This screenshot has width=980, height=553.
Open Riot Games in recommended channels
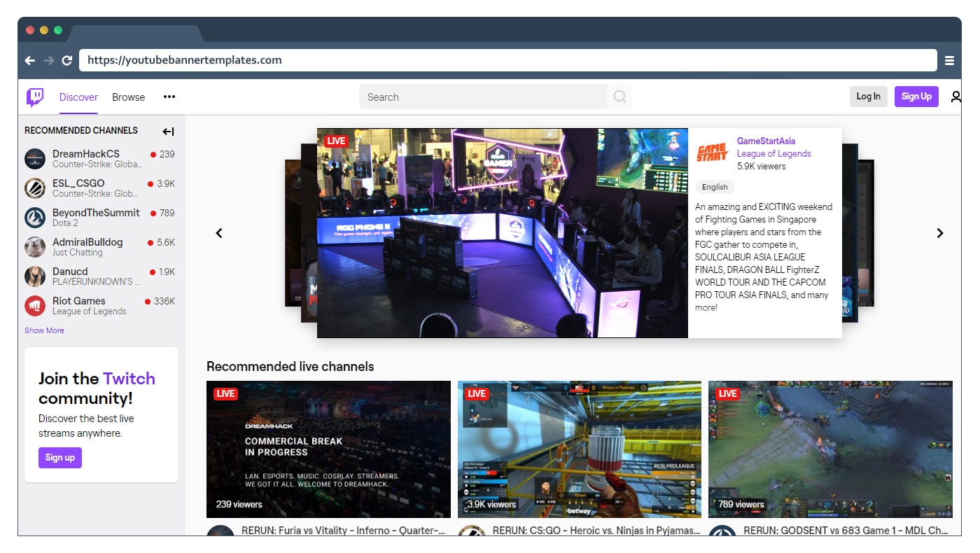click(100, 306)
